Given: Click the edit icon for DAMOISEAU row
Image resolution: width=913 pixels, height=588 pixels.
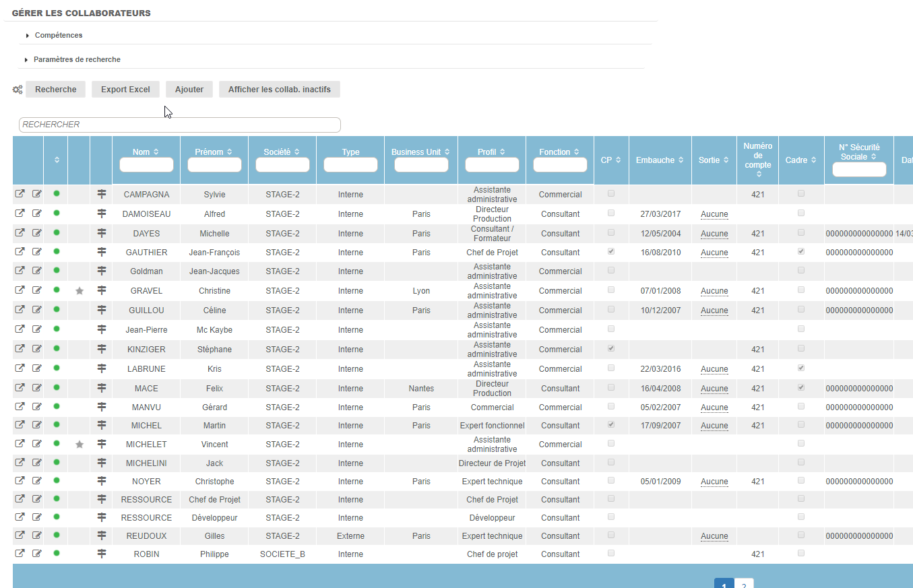Looking at the screenshot, I should tap(37, 214).
